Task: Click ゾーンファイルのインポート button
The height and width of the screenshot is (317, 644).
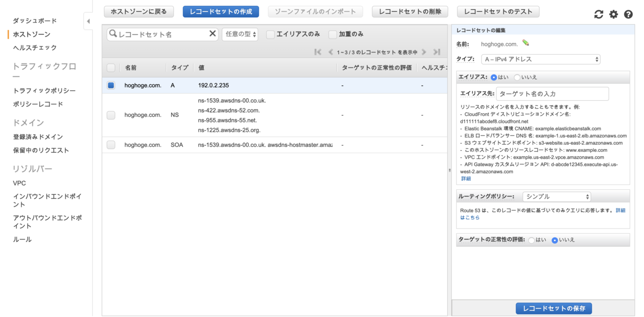Action: coord(316,11)
